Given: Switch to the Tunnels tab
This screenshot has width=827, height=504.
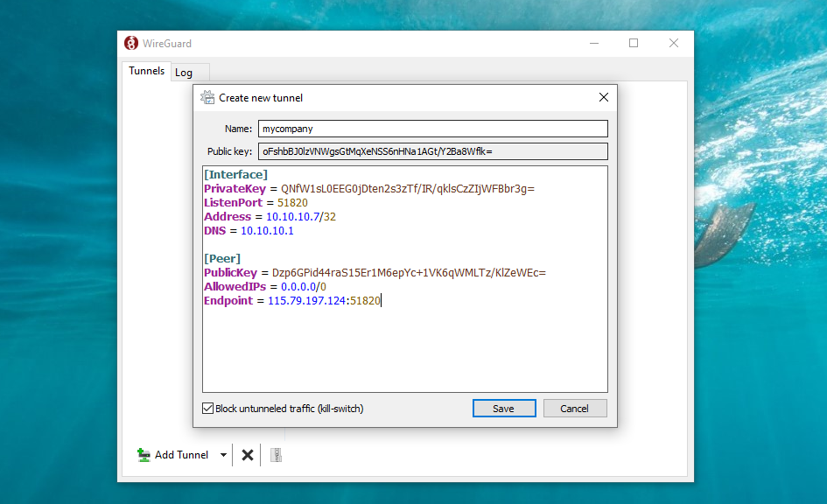Looking at the screenshot, I should (147, 71).
